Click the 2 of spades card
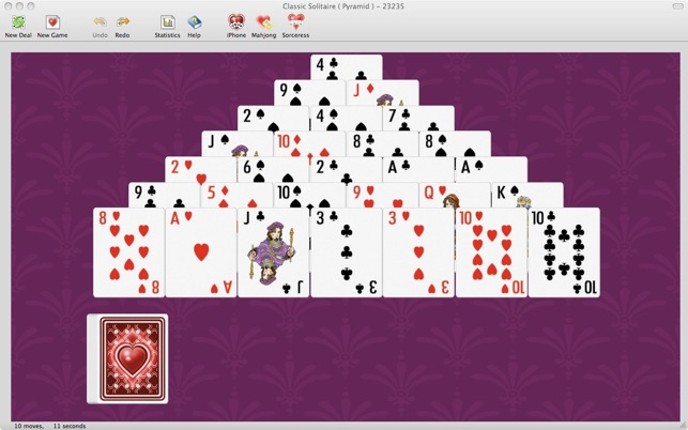 [273, 118]
